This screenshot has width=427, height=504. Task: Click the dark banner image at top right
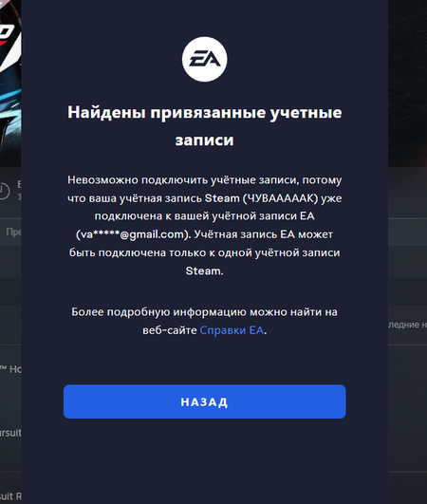coord(407,84)
